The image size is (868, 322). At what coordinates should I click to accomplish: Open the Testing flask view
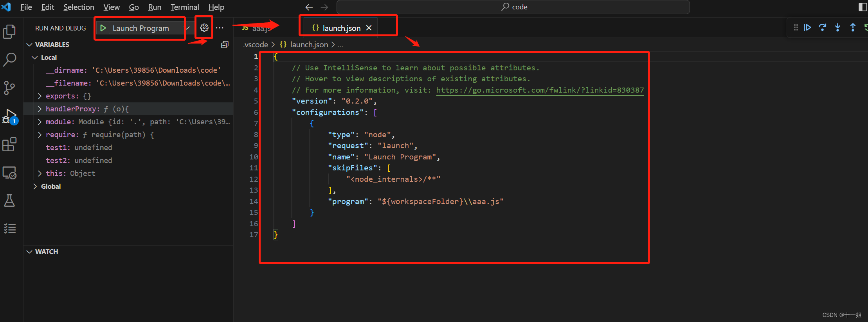click(9, 200)
